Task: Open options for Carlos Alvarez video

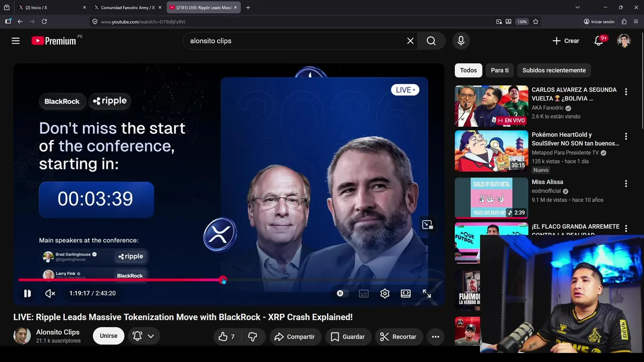Action: (626, 92)
